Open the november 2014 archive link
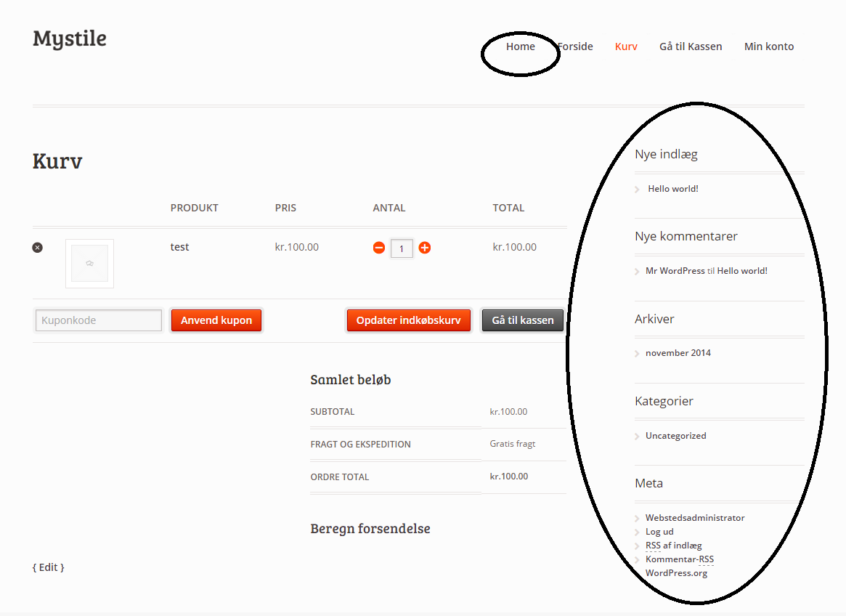The width and height of the screenshot is (846, 616). pos(678,353)
